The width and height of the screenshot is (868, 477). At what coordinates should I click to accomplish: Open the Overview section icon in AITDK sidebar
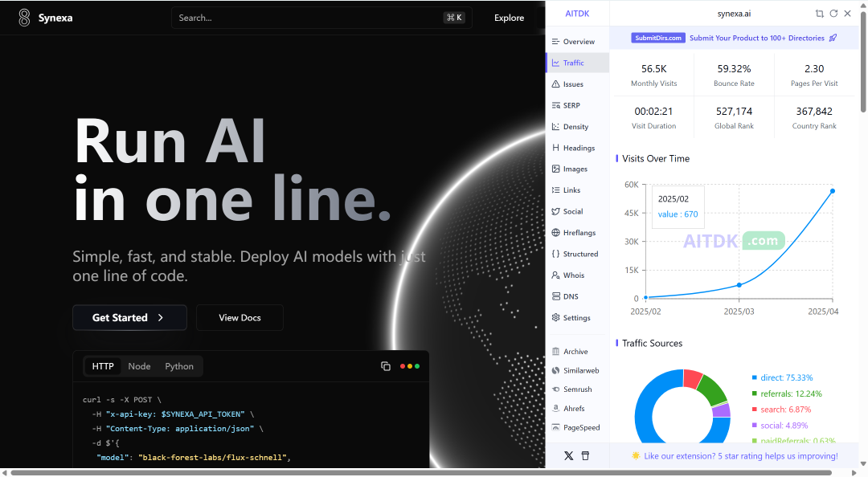[556, 42]
